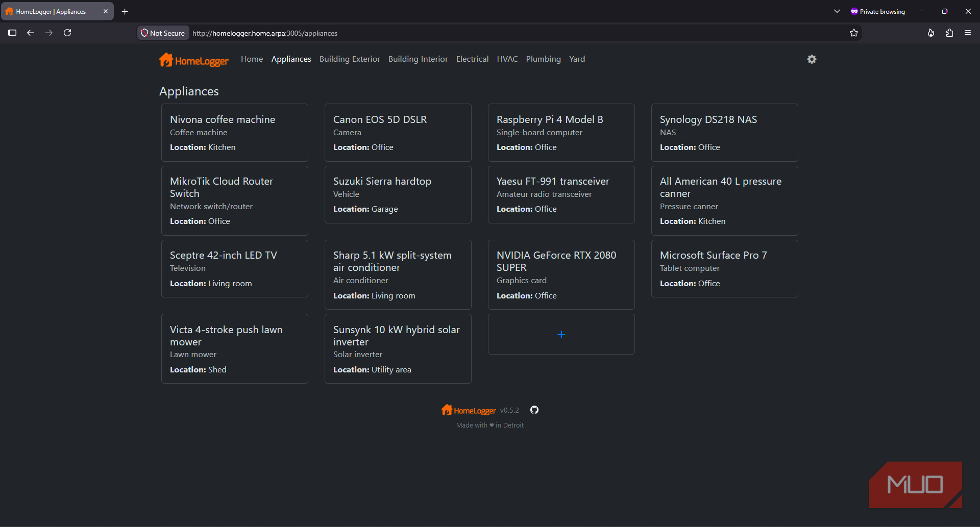Open the Nivona coffee machine card
The height and width of the screenshot is (527, 980).
[235, 133]
